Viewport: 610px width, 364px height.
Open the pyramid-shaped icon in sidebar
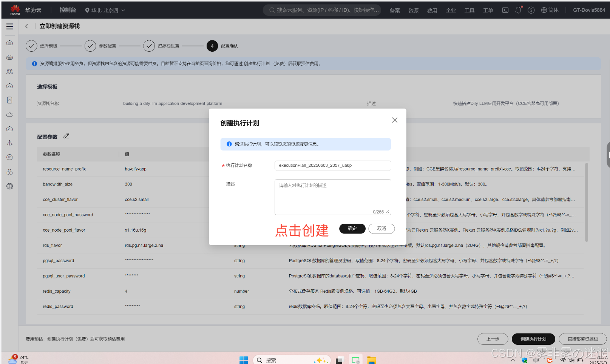(10, 143)
